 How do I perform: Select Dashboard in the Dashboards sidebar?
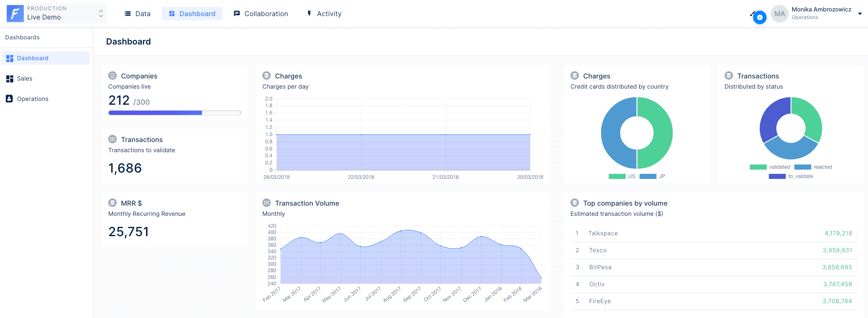(x=46, y=58)
